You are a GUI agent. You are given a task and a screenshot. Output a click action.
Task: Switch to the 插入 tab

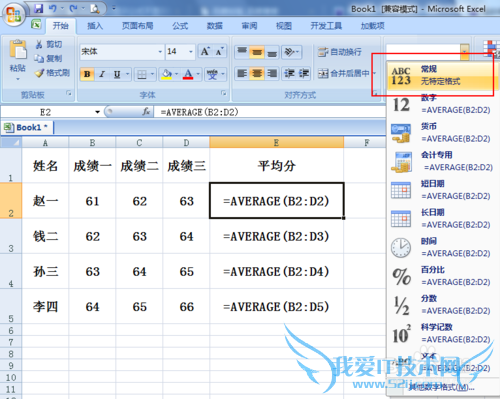95,26
